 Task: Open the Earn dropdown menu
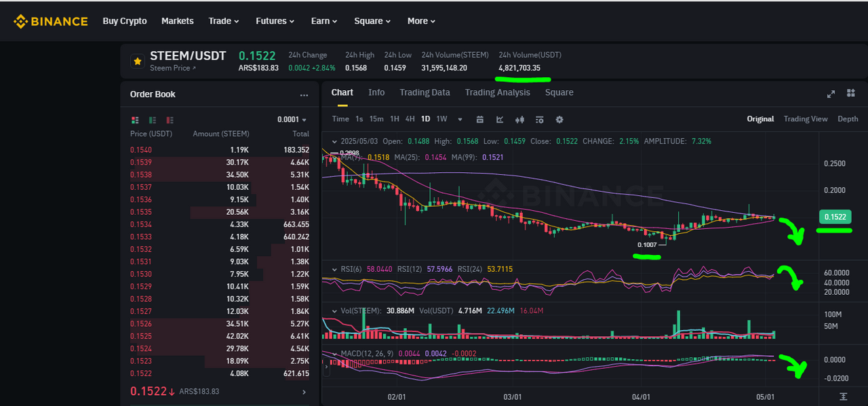point(325,21)
